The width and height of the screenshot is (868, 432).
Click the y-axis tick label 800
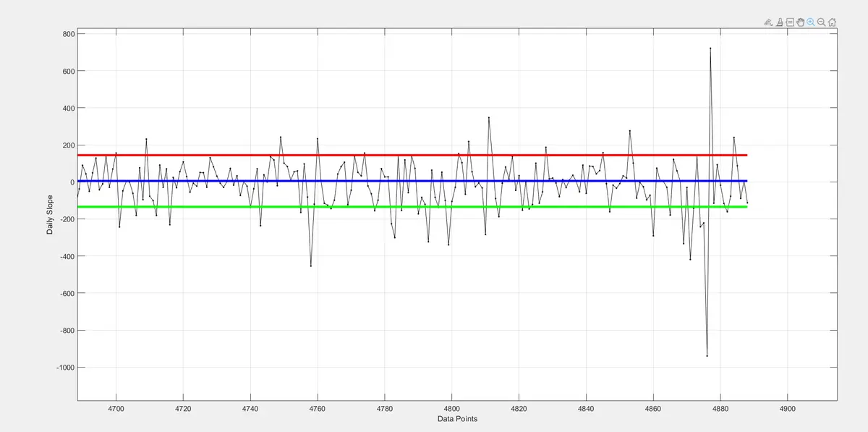point(69,34)
